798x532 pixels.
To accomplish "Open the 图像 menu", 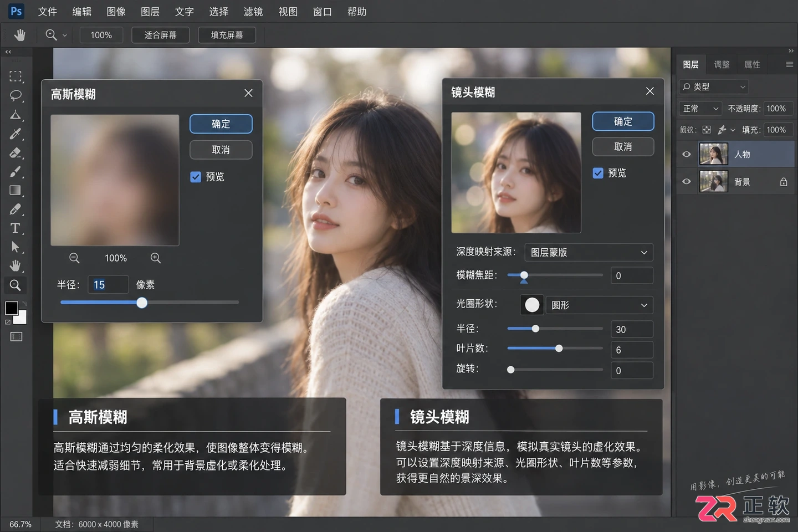I will 116,12.
